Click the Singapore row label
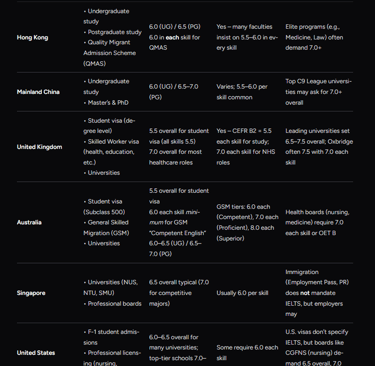 click(31, 293)
